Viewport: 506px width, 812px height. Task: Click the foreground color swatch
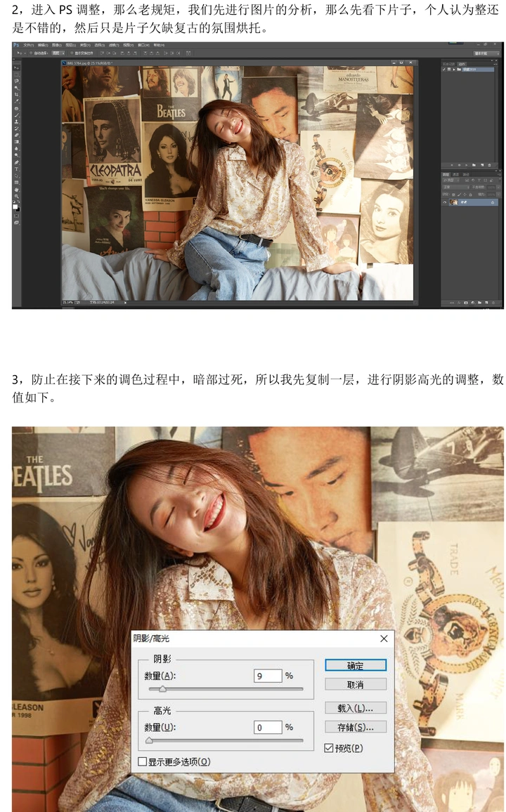(x=15, y=206)
